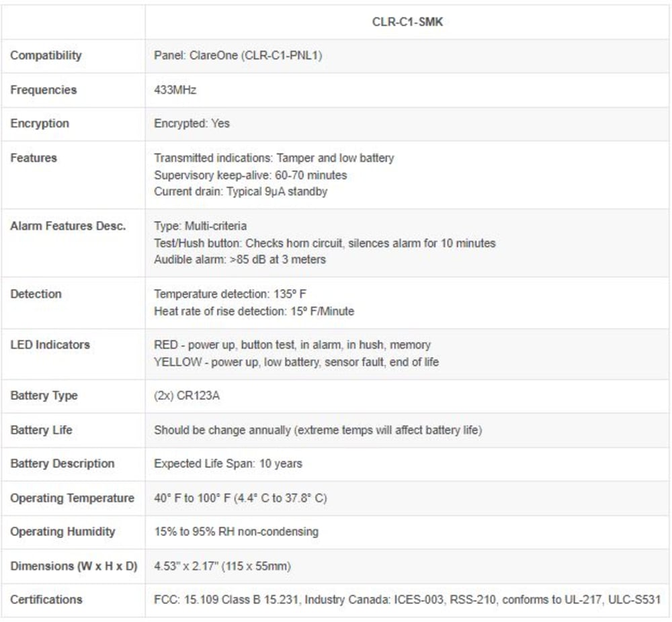Select the (2x) CR123A value
Viewport: 672px width, 622px height.
pyautogui.click(x=186, y=396)
